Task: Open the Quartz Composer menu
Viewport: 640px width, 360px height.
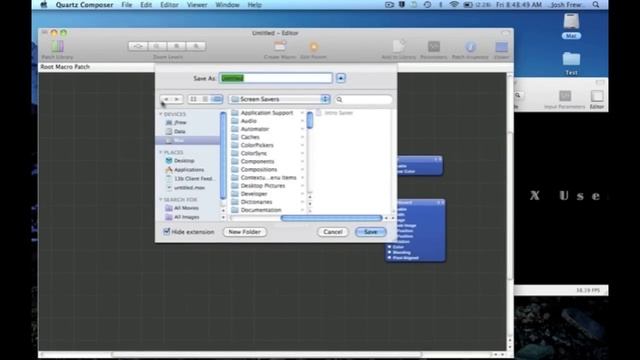Action: tap(84, 5)
